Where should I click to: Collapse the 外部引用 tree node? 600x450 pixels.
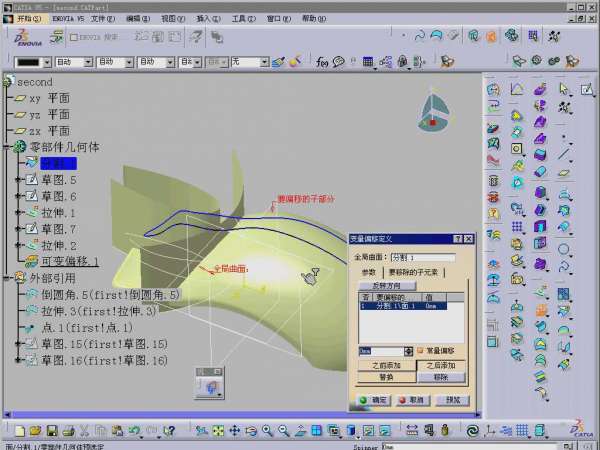[x=7, y=278]
